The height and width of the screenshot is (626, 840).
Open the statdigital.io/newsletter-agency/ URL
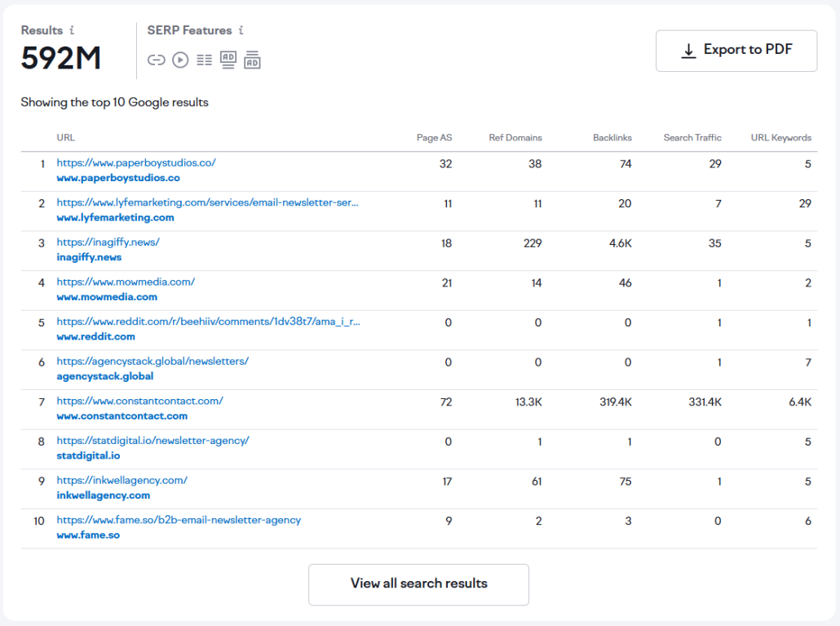pos(153,441)
